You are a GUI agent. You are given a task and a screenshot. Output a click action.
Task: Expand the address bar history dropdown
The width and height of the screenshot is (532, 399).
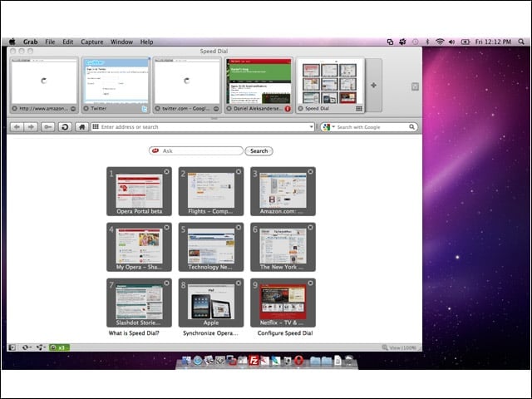pyautogui.click(x=311, y=127)
